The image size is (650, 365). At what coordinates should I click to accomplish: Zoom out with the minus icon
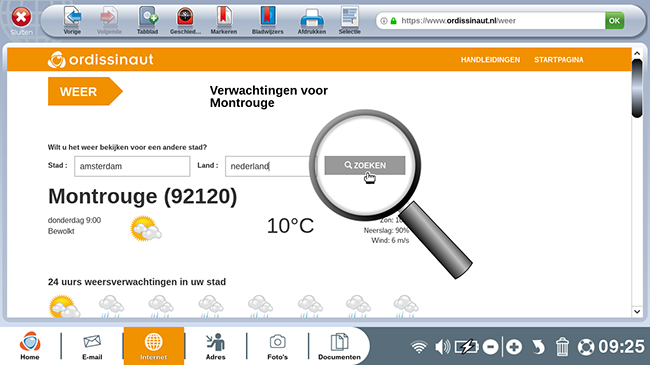(490, 347)
